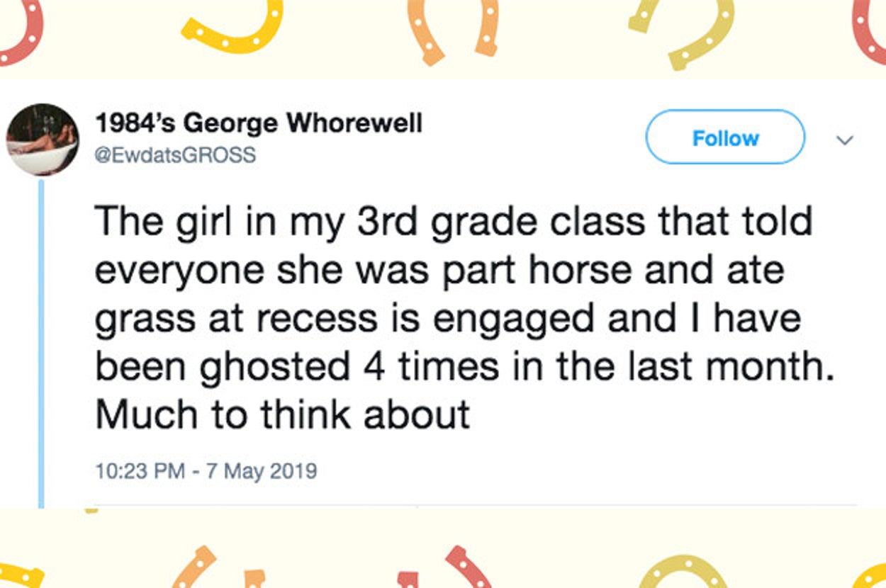Click the small orange horseshoe fragment at the bottom
Screen dimensions: 886x588
tap(253, 577)
